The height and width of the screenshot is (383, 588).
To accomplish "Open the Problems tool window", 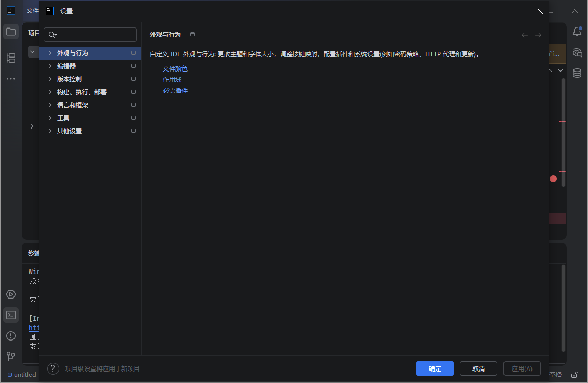I will 10,336.
